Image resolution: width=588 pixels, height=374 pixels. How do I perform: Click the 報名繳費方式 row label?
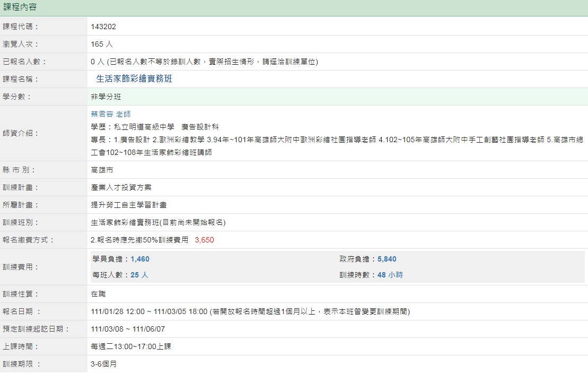click(x=28, y=240)
